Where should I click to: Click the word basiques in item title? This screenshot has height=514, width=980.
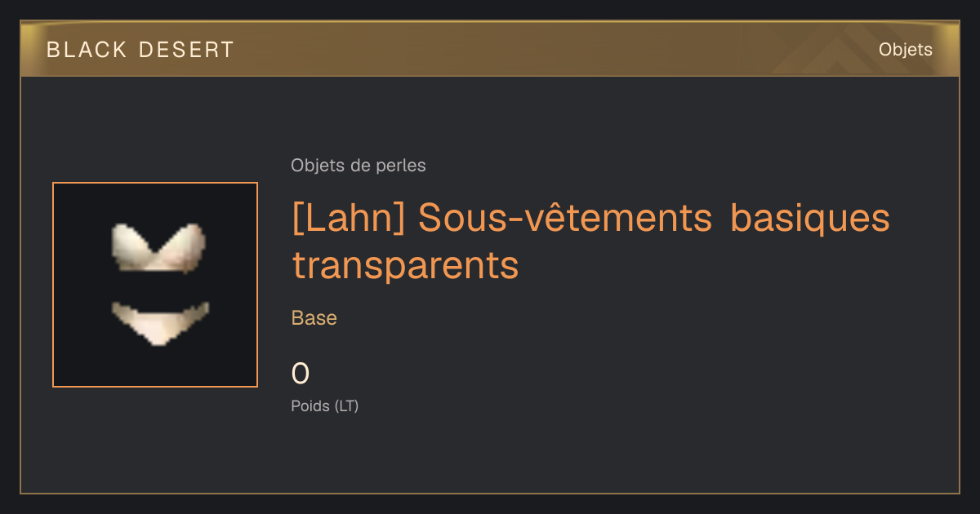click(x=810, y=219)
